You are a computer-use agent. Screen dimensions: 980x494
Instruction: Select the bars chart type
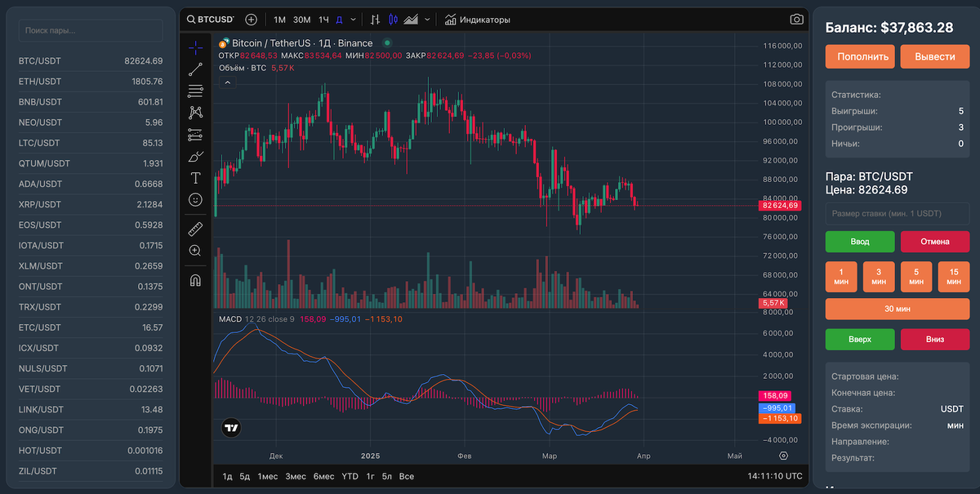[x=376, y=19]
